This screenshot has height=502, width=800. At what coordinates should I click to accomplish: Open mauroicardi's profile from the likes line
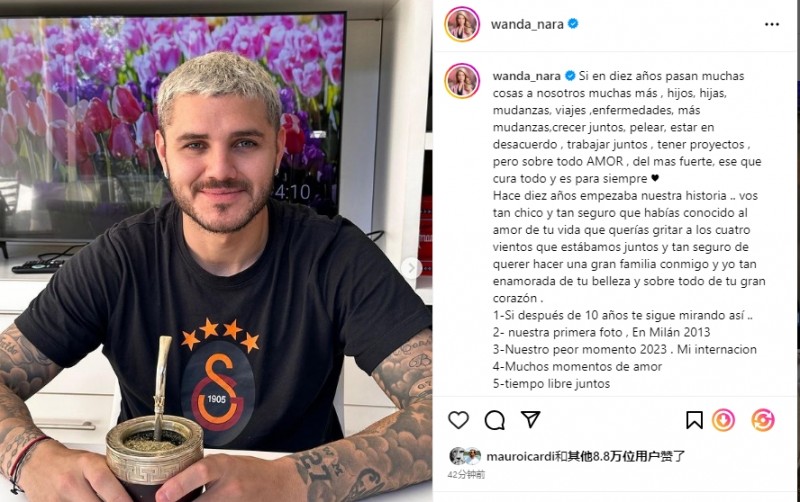pyautogui.click(x=520, y=456)
